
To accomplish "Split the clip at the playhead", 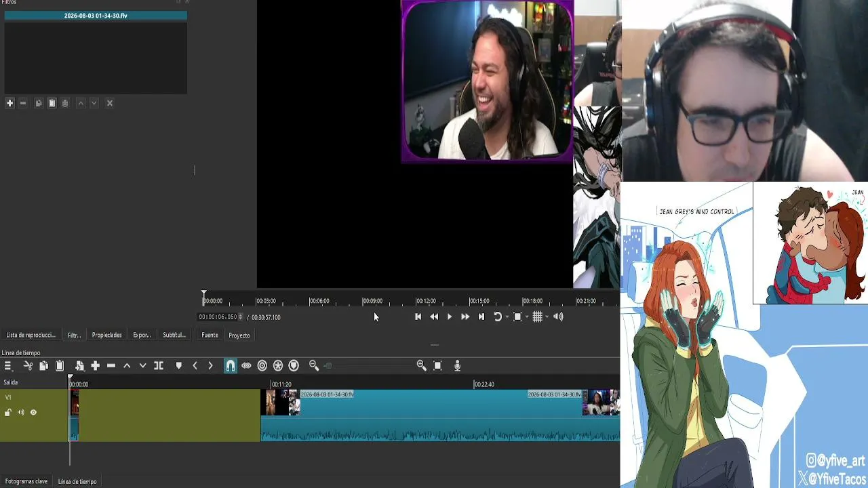I will point(159,366).
